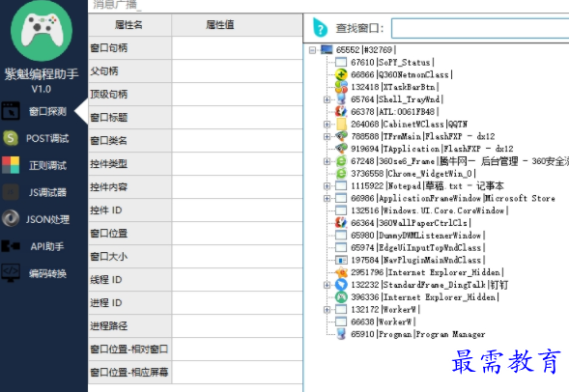This screenshot has height=392, width=569.
Task: Click the 正则调试 colored squares icon
Action: click(x=11, y=165)
